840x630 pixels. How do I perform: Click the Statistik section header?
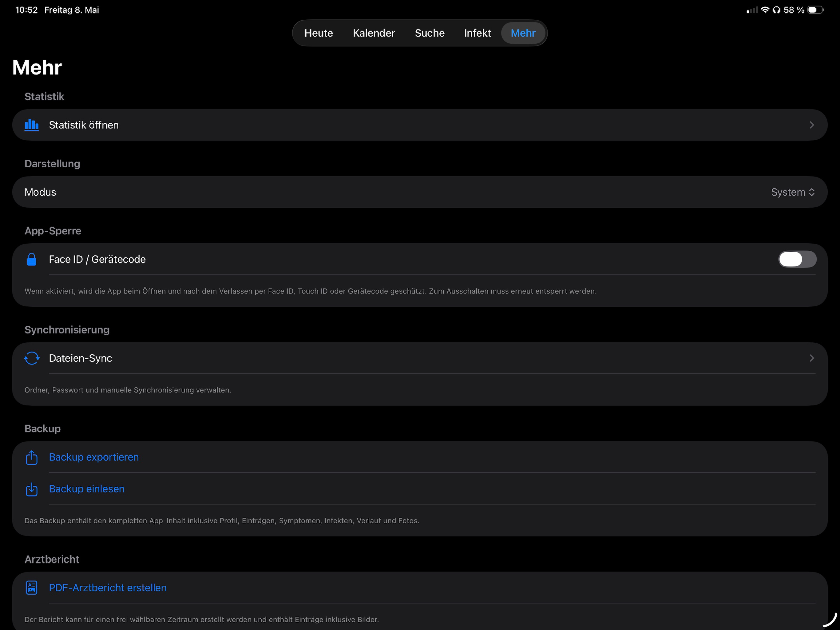pyautogui.click(x=45, y=97)
